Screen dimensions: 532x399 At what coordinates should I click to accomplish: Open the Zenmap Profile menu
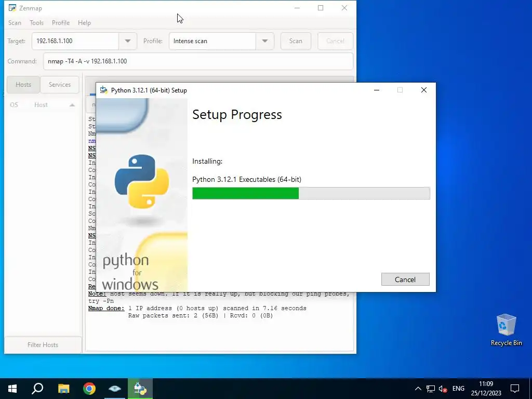pos(61,23)
